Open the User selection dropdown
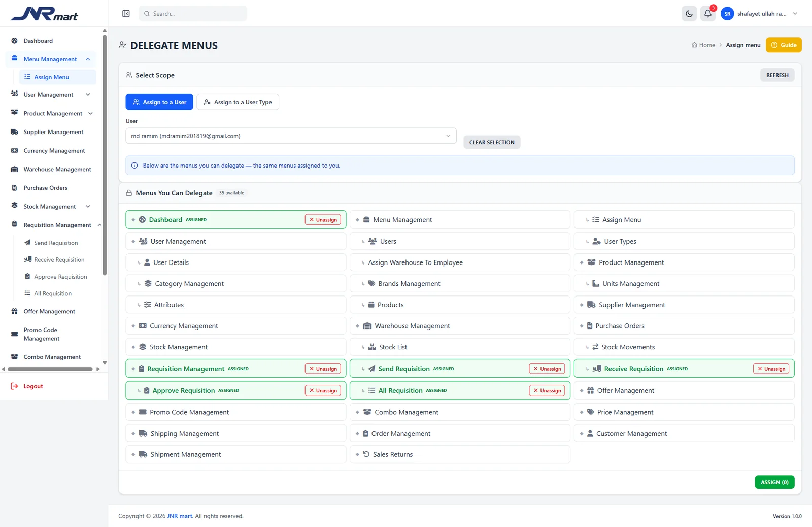The height and width of the screenshot is (527, 812). [291, 136]
